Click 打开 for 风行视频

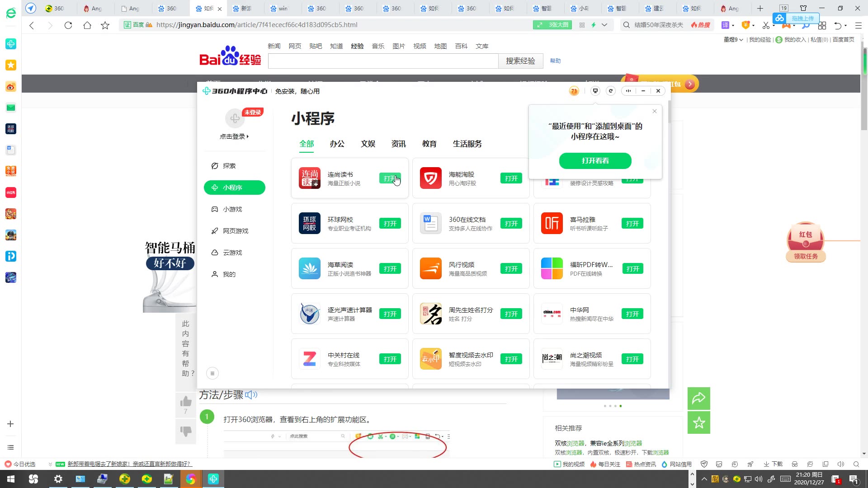point(511,269)
